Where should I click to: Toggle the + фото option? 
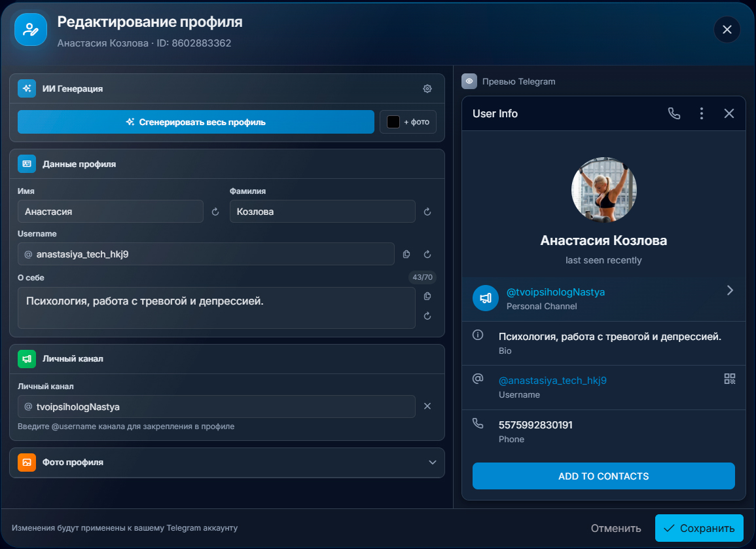point(408,122)
